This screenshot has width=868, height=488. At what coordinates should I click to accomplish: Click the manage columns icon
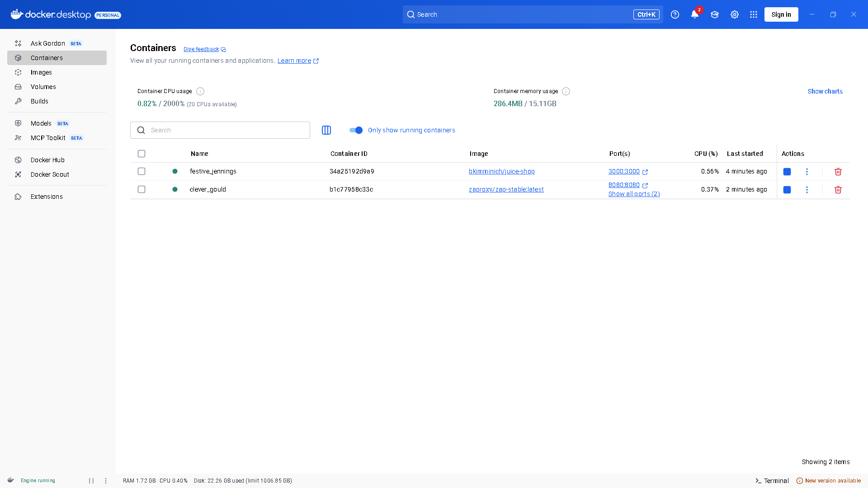tap(326, 130)
